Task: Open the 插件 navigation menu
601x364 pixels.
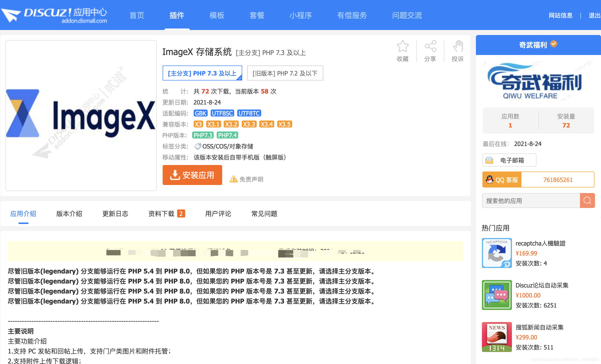Action: tap(177, 15)
